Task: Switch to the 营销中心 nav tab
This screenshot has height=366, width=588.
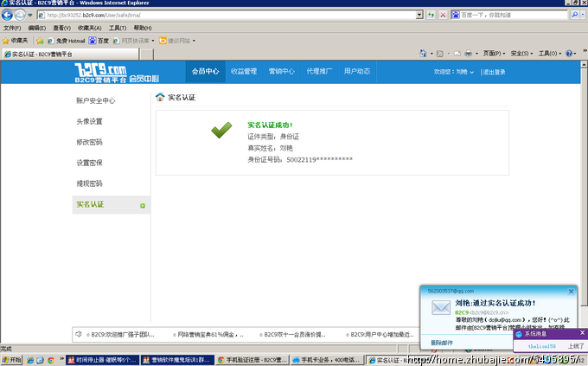Action: coord(282,71)
